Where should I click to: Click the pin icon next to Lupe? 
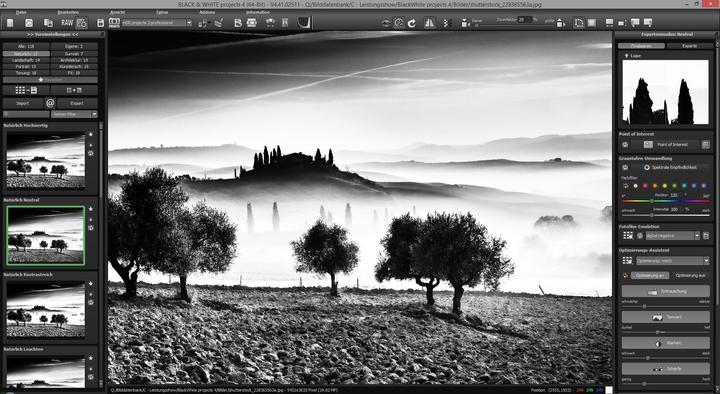pos(626,56)
